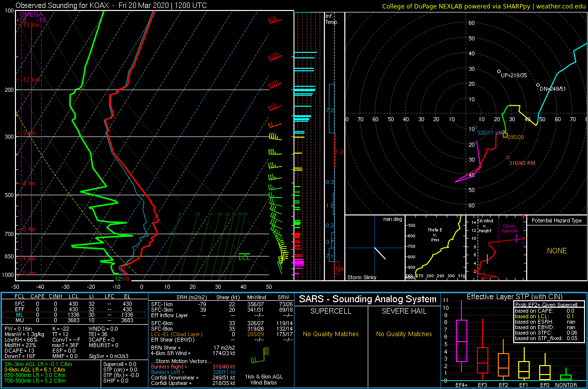Click the 9 km height label

(x=29, y=133)
